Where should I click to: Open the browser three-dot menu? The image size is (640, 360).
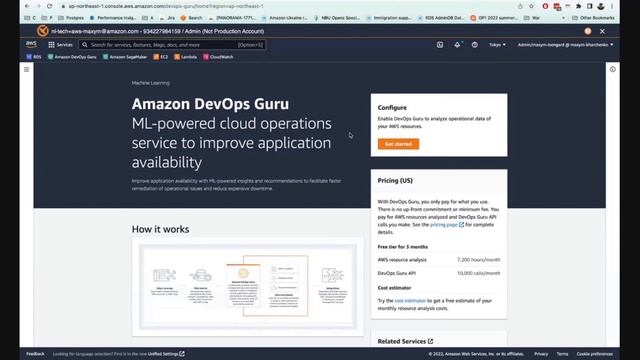click(x=612, y=6)
